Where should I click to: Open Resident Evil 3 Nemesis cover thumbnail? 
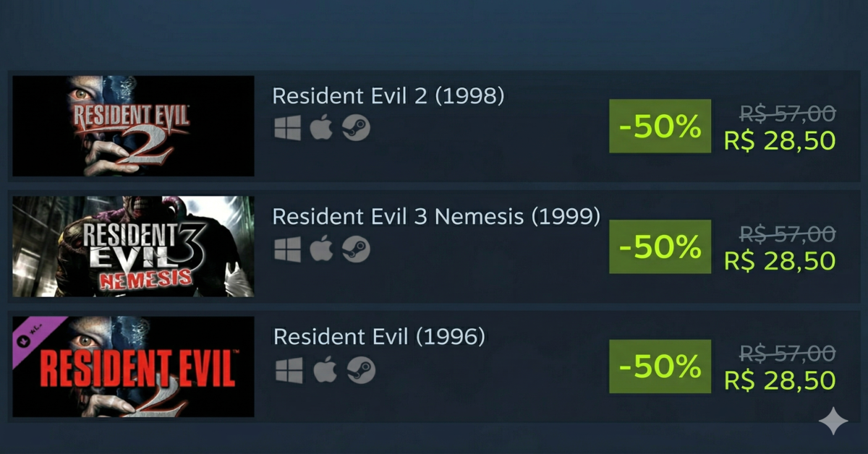point(133,247)
